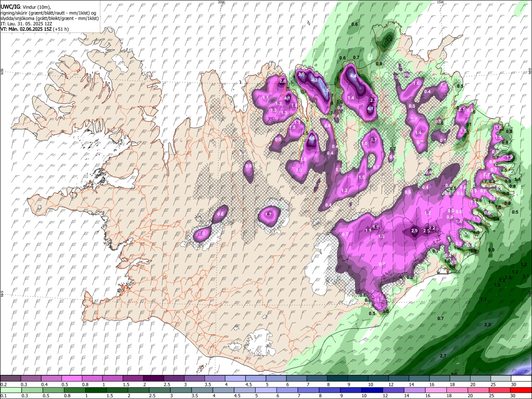This screenshot has height=399, width=532.
Task: Click the '4.5' label under the upper legend
Action: pyautogui.click(x=249, y=384)
